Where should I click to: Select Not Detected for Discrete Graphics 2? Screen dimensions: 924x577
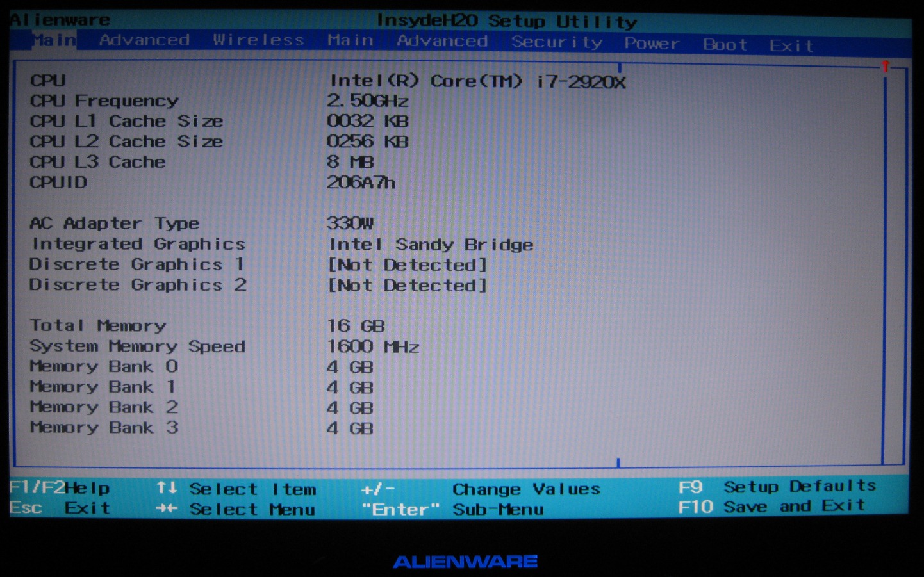408,286
